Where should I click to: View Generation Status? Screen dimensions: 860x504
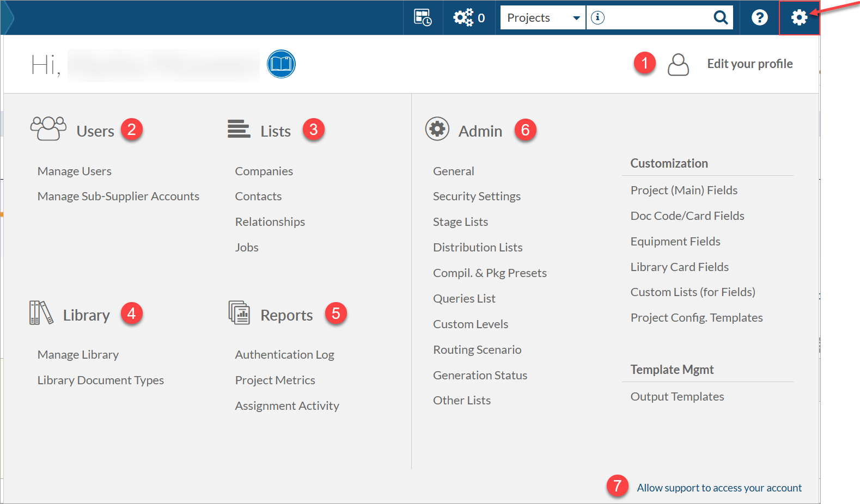480,376
